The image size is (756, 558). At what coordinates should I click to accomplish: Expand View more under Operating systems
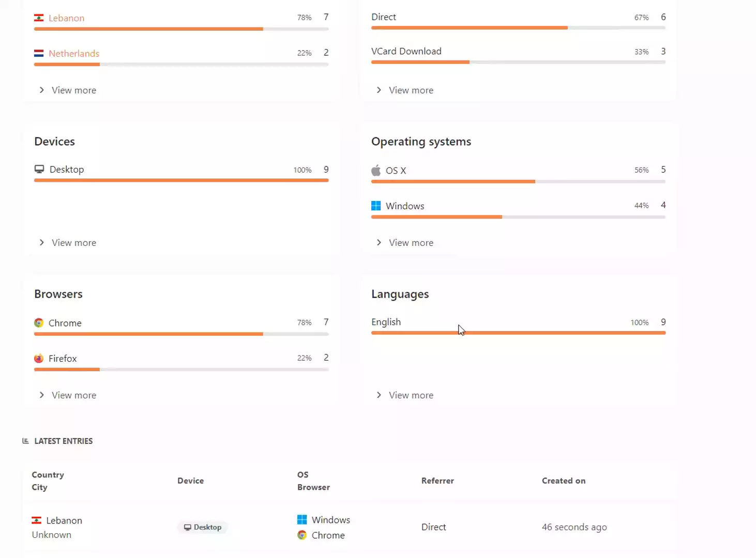point(405,242)
